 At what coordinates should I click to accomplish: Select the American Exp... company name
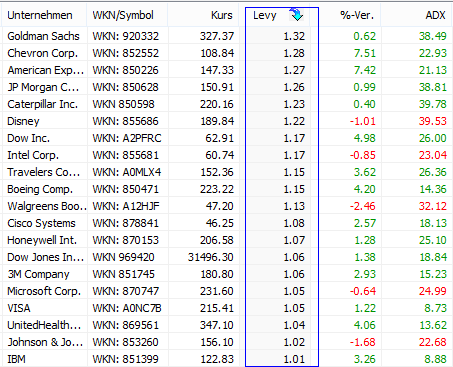coord(45,70)
